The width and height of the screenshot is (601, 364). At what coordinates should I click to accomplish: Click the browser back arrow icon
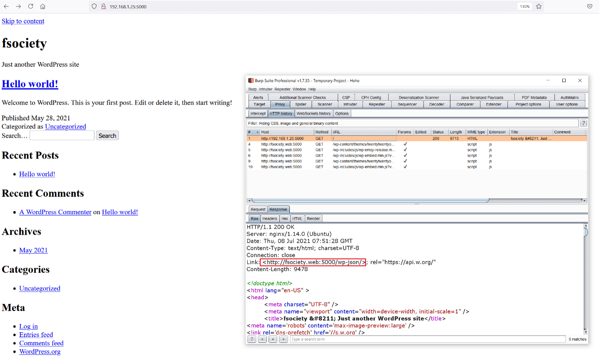click(x=6, y=7)
